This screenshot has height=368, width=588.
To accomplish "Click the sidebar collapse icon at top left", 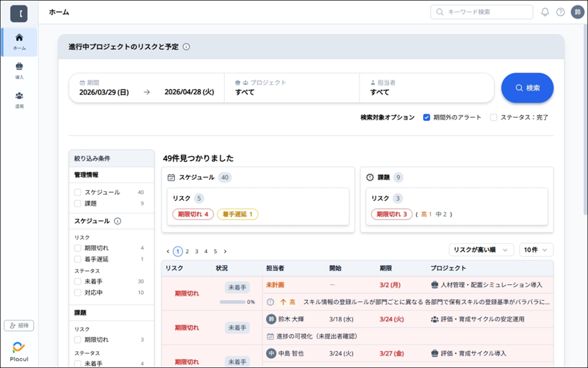I will 19,13.
